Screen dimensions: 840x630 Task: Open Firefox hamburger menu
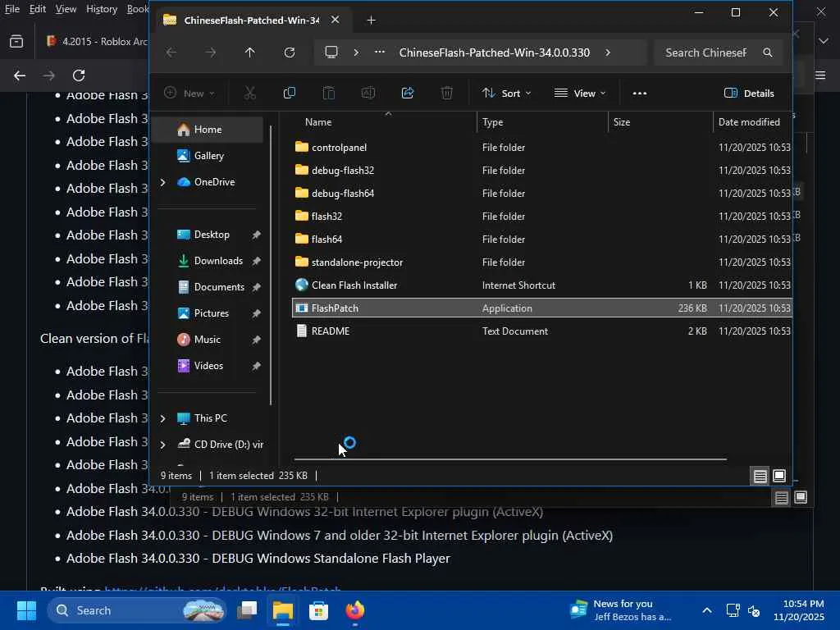point(820,75)
